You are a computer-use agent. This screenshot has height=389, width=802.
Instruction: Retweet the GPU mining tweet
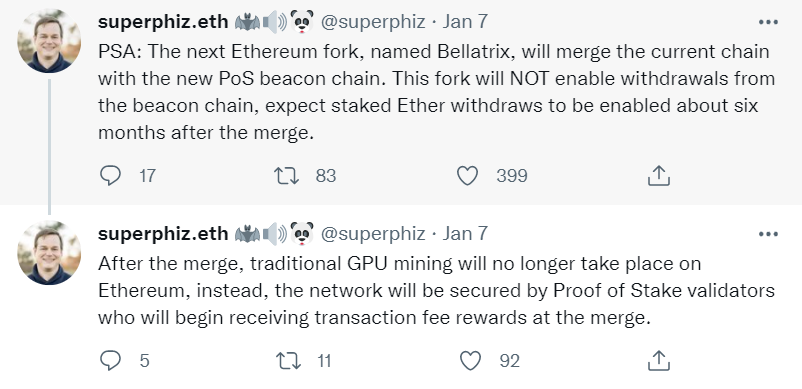[288, 361]
